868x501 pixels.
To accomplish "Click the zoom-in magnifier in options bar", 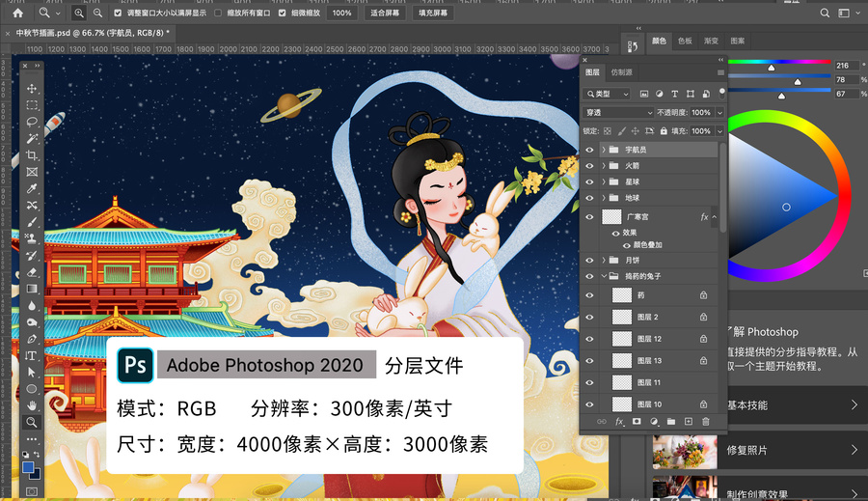I will 79,13.
